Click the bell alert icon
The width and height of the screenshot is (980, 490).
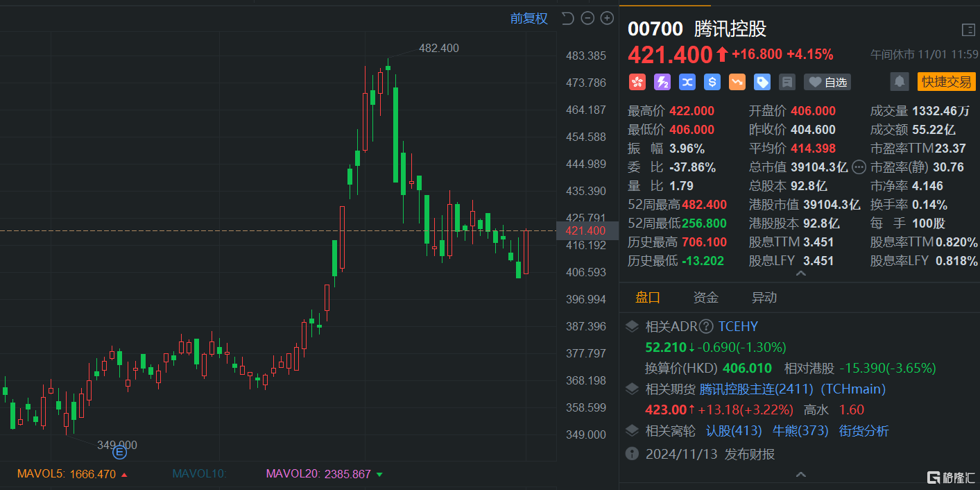pyautogui.click(x=900, y=82)
